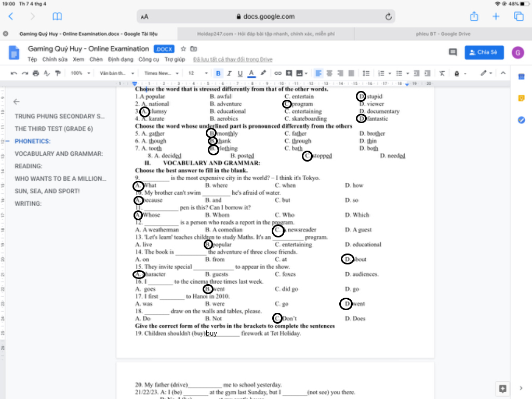The image size is (532, 399).
Task: Open Safari share sheet
Action: (x=474, y=16)
